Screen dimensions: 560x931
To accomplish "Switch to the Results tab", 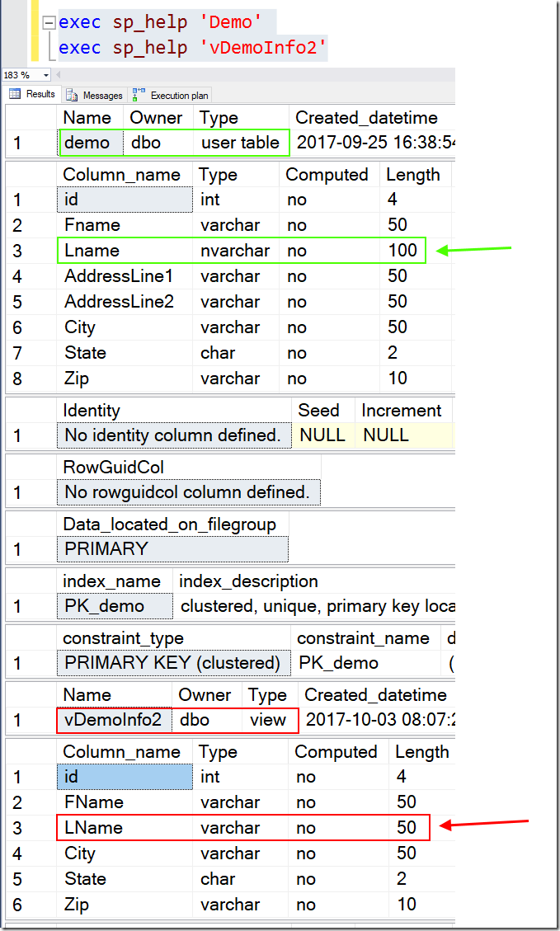I will tap(32, 94).
